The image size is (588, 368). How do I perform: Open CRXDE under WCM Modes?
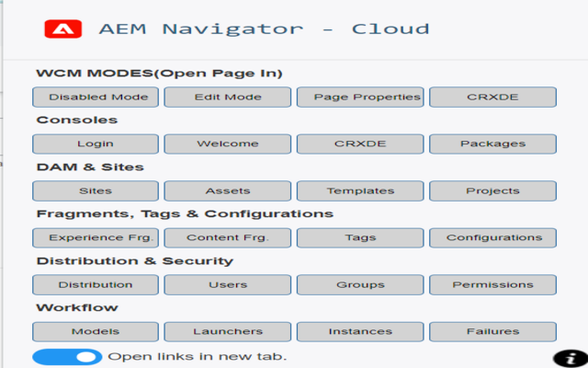coord(492,98)
